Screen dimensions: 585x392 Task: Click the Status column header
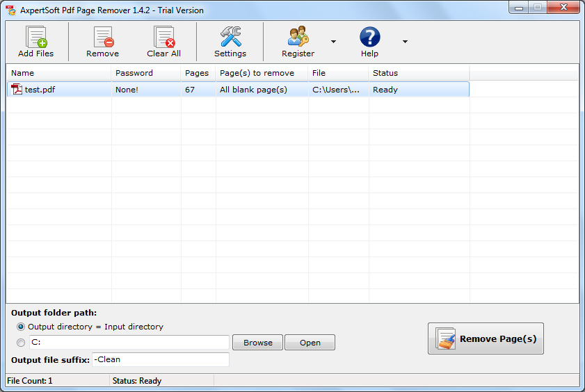[419, 73]
